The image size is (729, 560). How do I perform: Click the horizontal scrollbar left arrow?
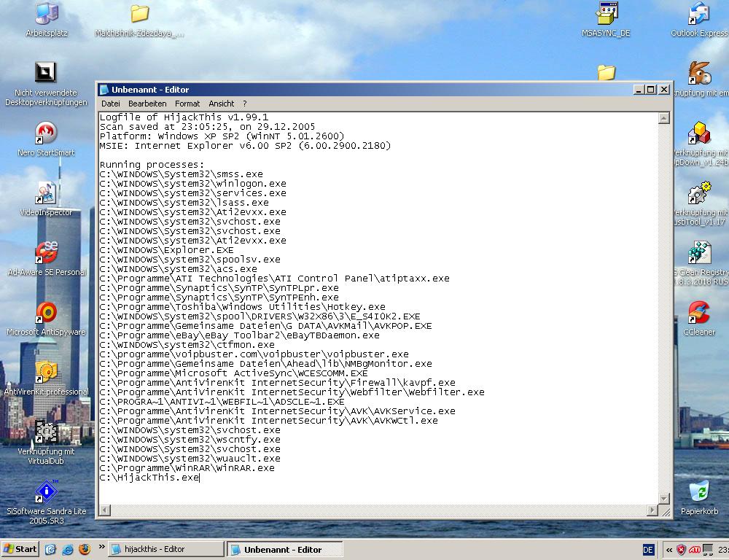point(105,510)
